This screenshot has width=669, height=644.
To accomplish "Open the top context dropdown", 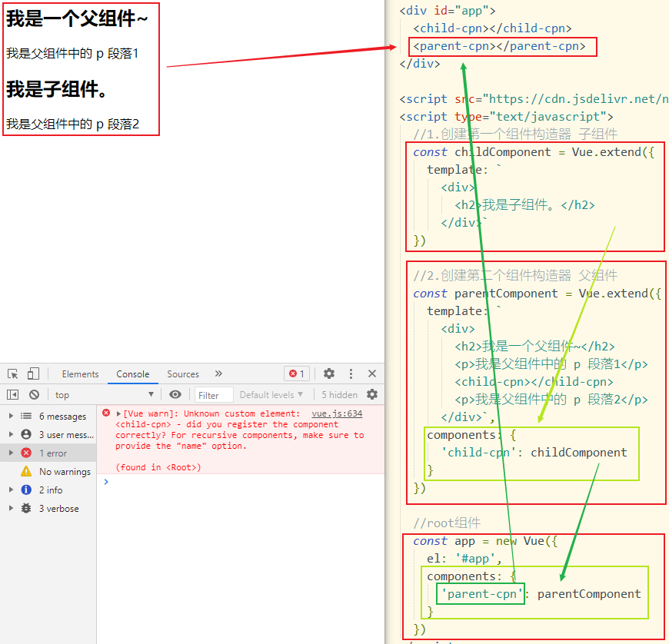I will pos(104,394).
